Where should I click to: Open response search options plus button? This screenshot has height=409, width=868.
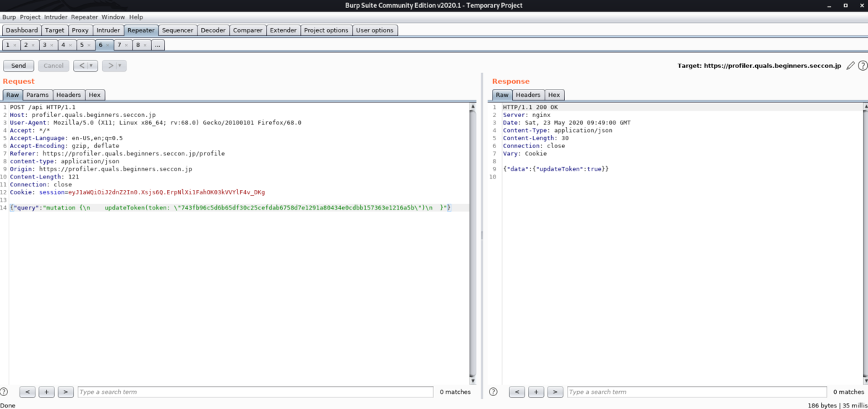tap(536, 392)
